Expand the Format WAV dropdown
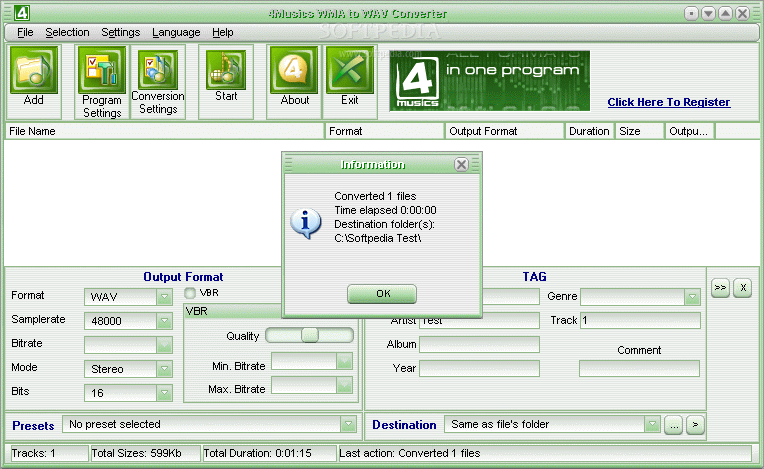 click(164, 297)
